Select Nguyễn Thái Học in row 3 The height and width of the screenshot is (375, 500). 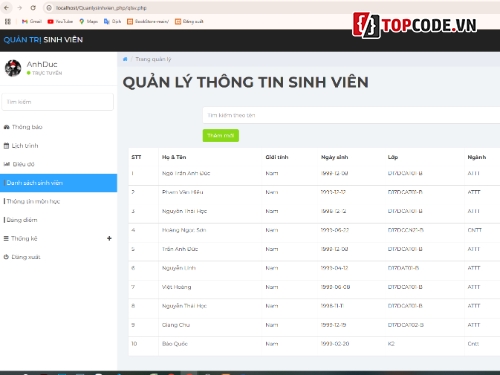point(184,211)
